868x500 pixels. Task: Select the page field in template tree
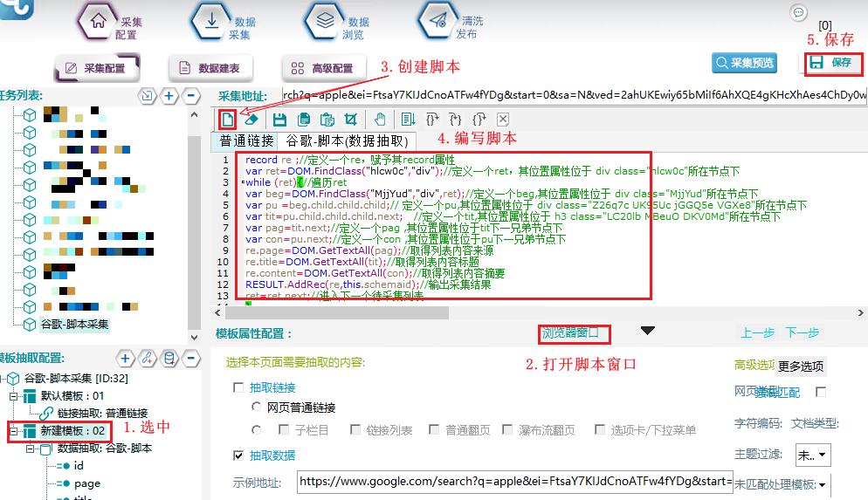(87, 483)
